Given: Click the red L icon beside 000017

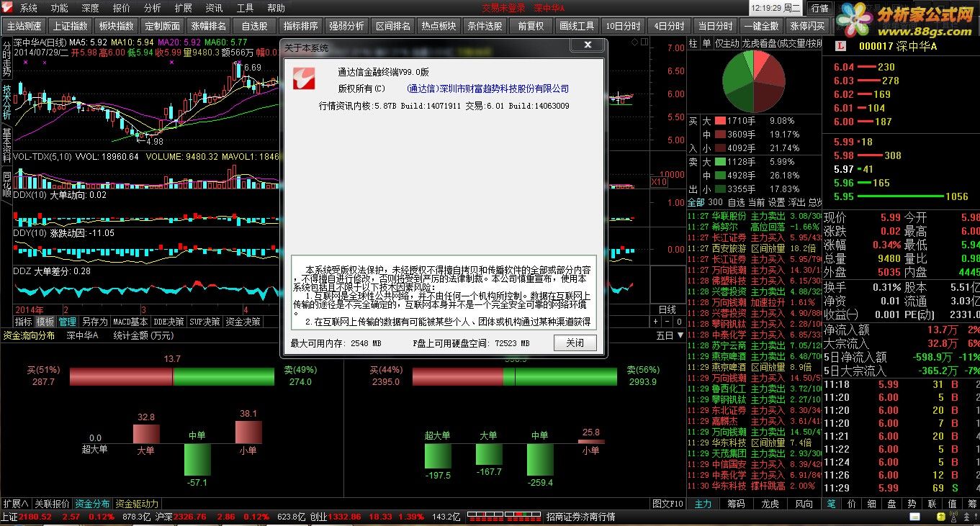Looking at the screenshot, I should pyautogui.click(x=840, y=46).
